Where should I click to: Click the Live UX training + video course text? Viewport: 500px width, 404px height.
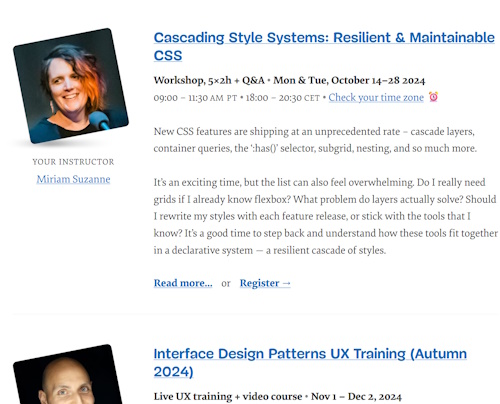[228, 396]
